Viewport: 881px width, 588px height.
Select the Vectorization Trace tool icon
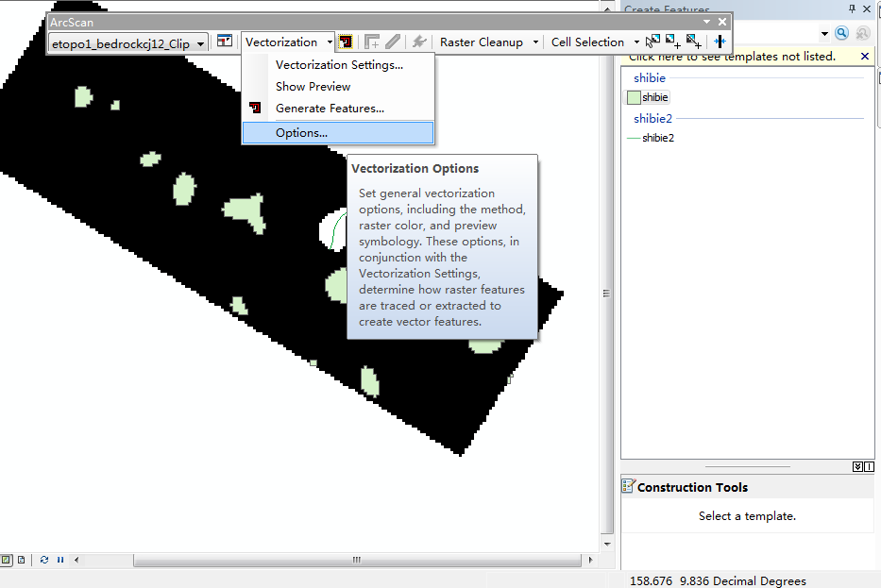coord(371,42)
